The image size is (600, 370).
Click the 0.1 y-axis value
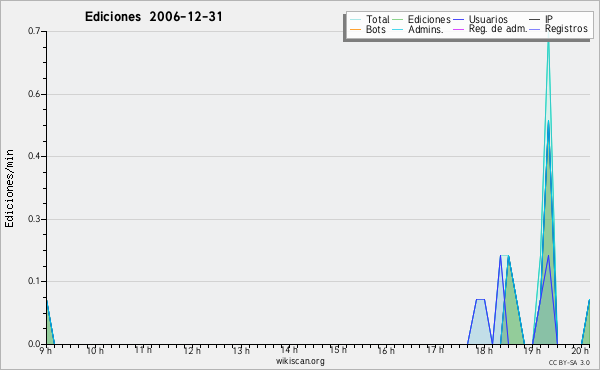tap(34, 282)
